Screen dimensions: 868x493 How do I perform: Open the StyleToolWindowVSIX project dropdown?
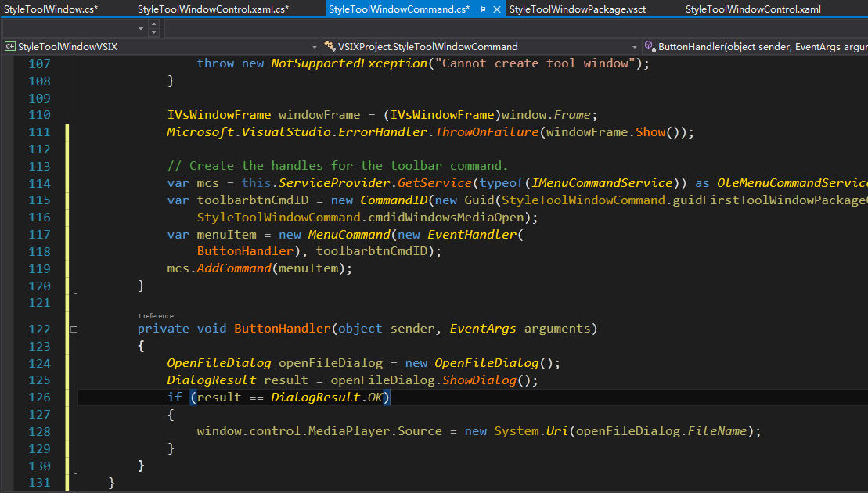pos(315,46)
